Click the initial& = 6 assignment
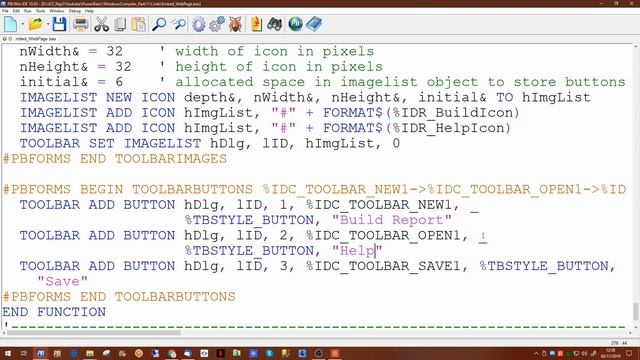The height and width of the screenshot is (360, 640). pyautogui.click(x=71, y=82)
